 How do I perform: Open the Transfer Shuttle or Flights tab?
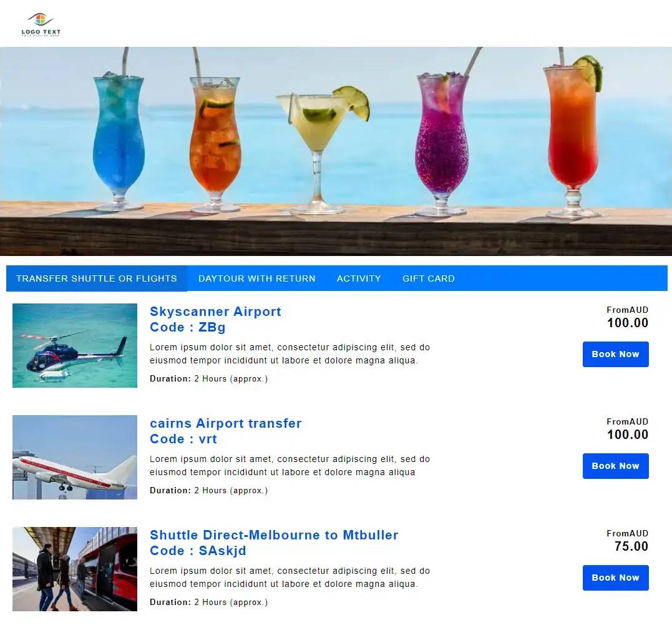pos(97,278)
